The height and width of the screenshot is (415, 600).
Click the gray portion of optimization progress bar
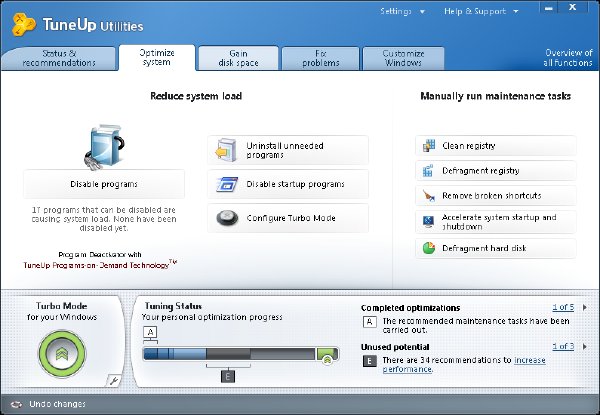[261, 354]
